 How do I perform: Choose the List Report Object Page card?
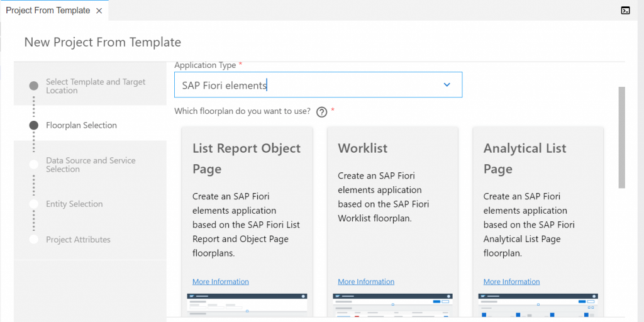(247, 222)
